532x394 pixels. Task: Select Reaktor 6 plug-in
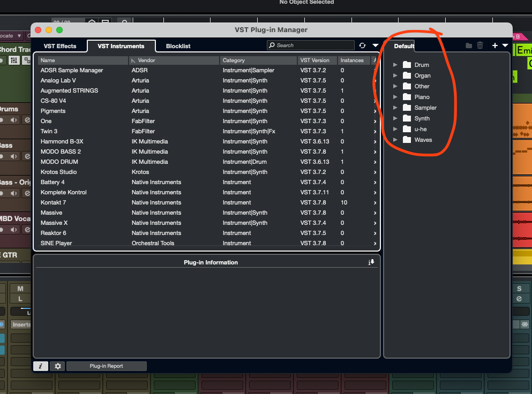(207, 233)
